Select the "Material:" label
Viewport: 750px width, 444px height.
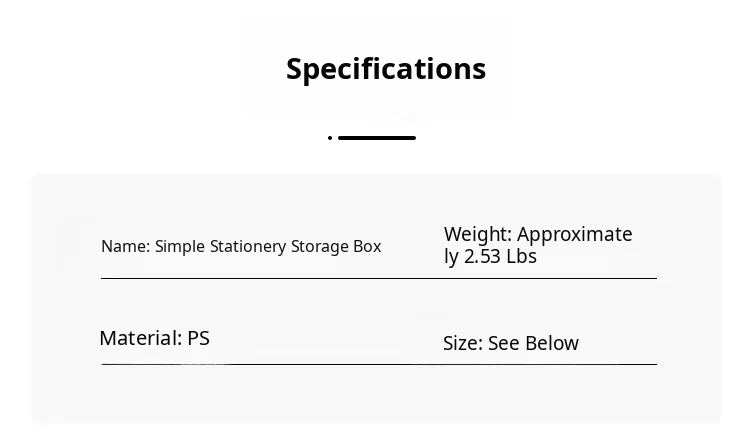pos(140,339)
